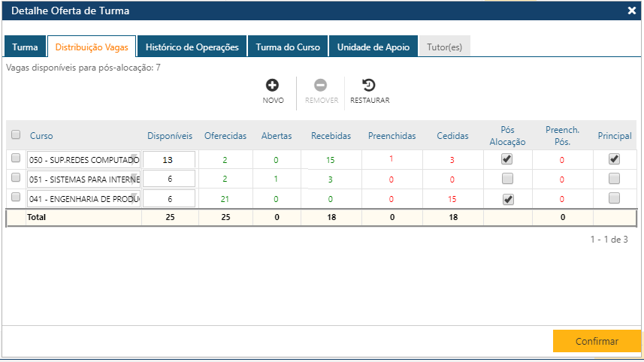
Task: Select the Unidade de Apoio tab
Action: coord(373,47)
